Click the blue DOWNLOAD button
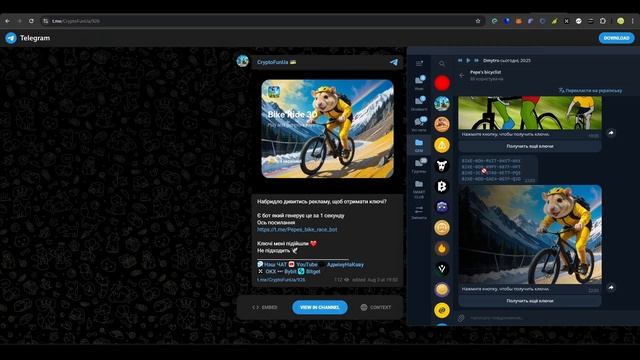Viewport: 640px width, 360px height. click(616, 38)
